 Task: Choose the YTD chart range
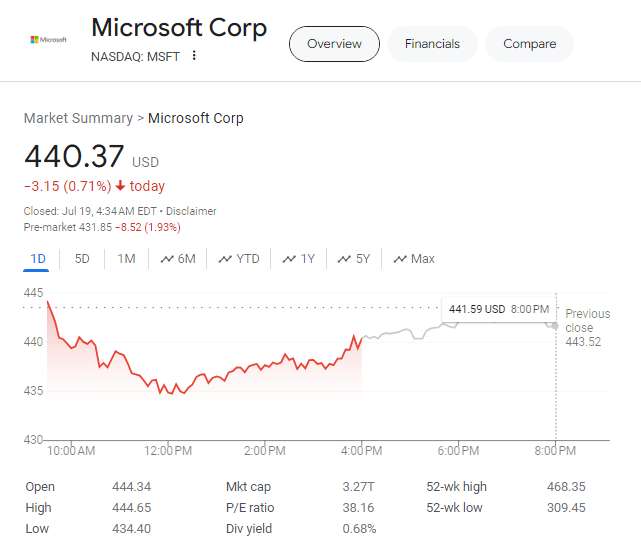click(x=238, y=259)
